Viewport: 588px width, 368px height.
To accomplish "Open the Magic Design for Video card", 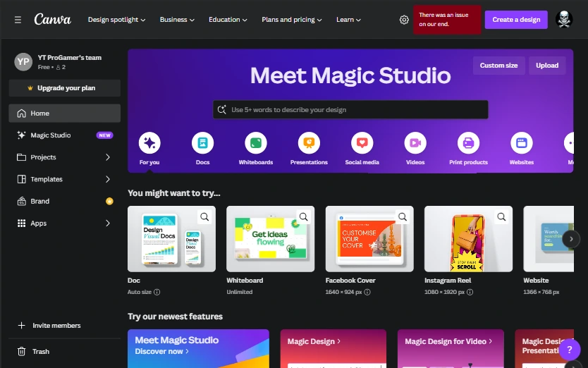I will click(x=451, y=348).
